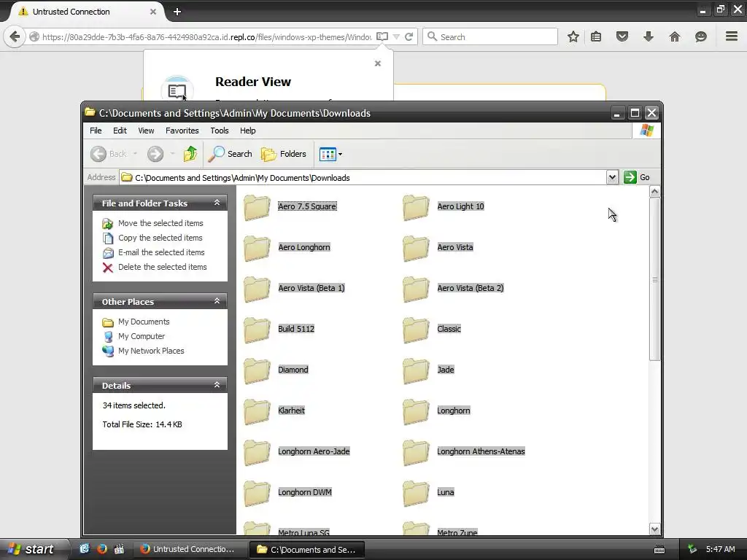The width and height of the screenshot is (747, 560).
Task: Go back in the Firefox browser
Action: tap(15, 36)
